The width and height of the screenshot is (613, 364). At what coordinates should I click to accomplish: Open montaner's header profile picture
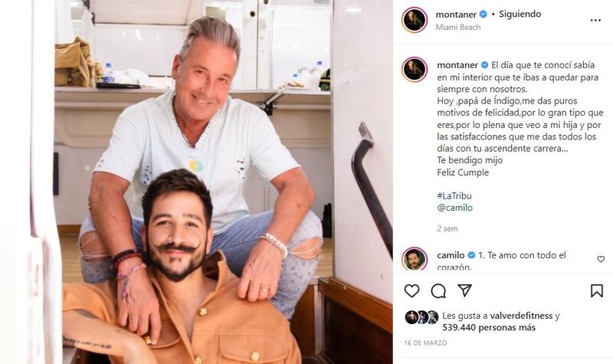click(x=415, y=20)
